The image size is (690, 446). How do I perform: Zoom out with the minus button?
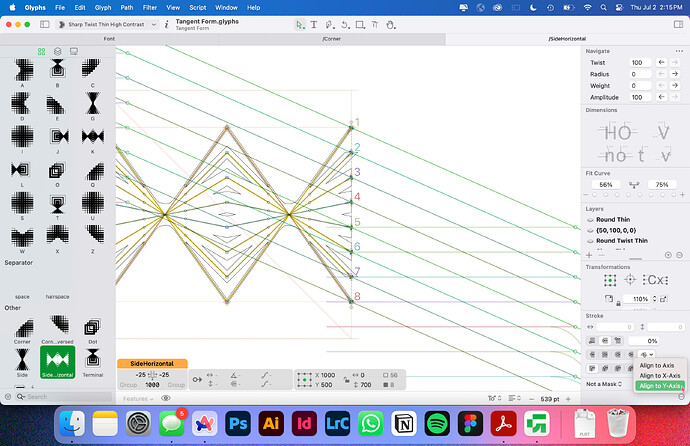[x=532, y=399]
